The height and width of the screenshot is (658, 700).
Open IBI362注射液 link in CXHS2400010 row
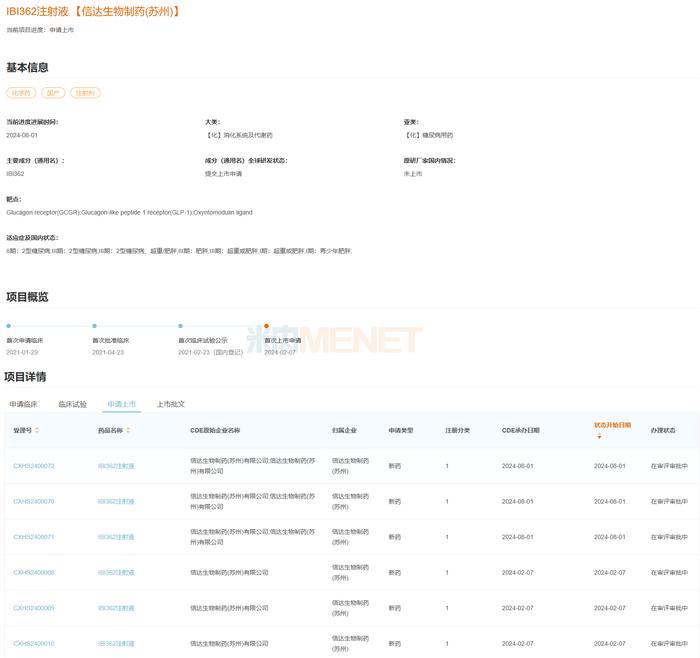(116, 643)
